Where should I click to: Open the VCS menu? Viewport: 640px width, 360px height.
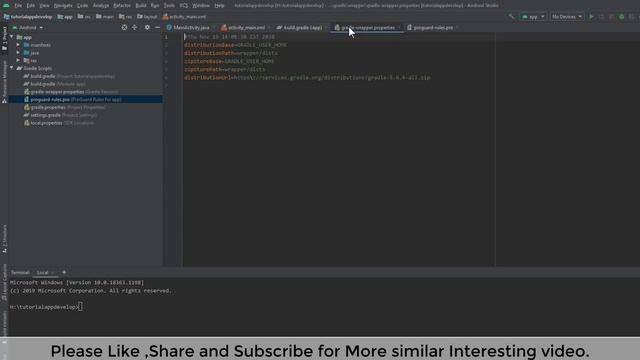184,6
